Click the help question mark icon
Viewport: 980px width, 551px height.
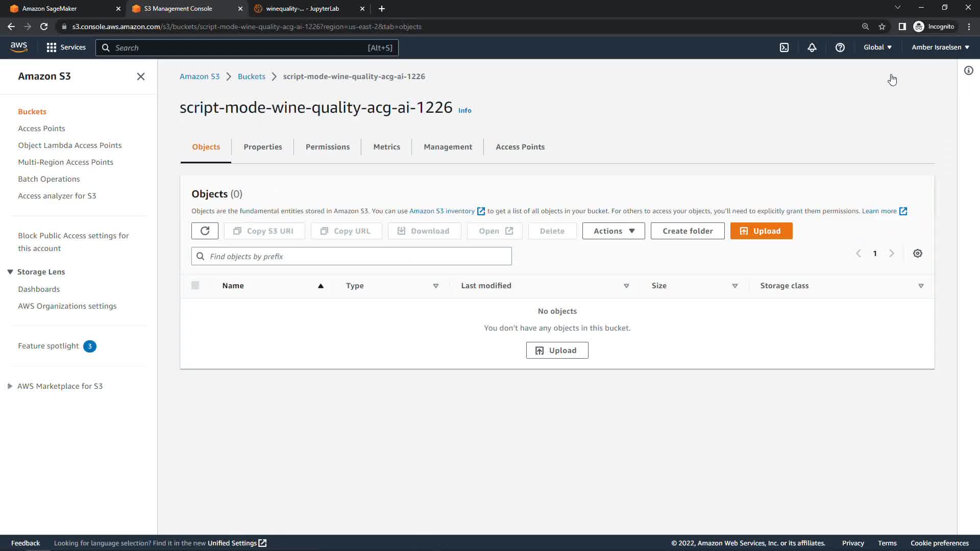[840, 47]
